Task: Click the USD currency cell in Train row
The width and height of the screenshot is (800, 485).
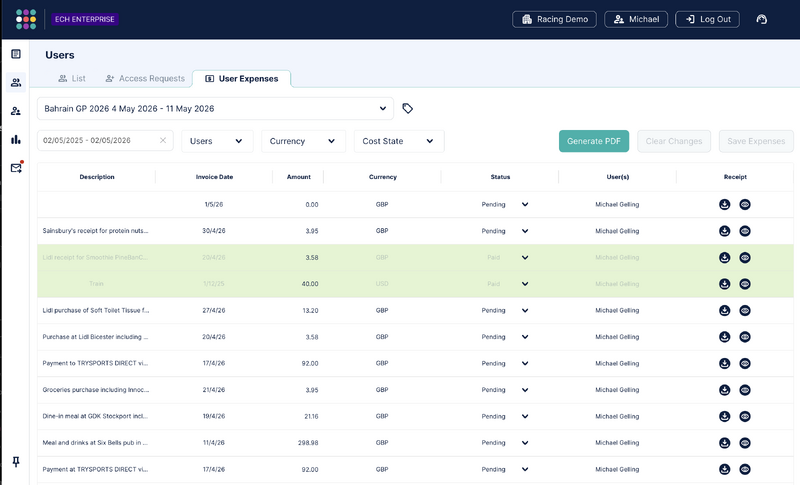Action: [382, 284]
